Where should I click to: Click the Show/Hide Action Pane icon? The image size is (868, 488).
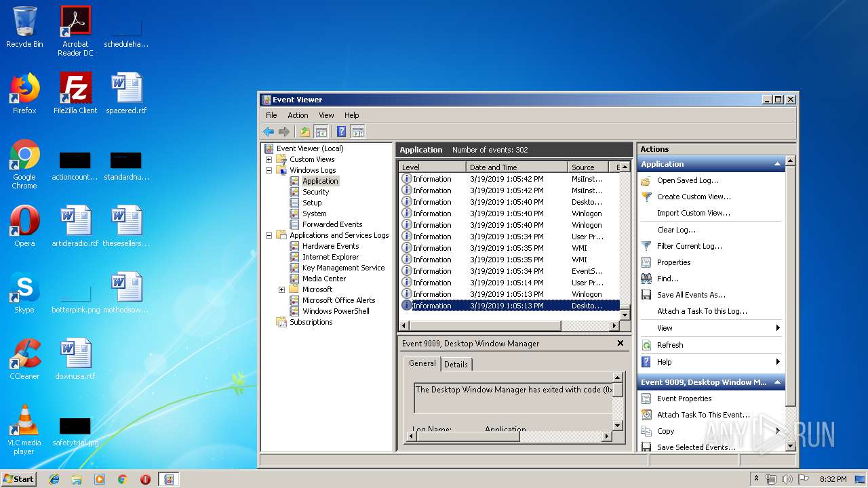tap(358, 131)
